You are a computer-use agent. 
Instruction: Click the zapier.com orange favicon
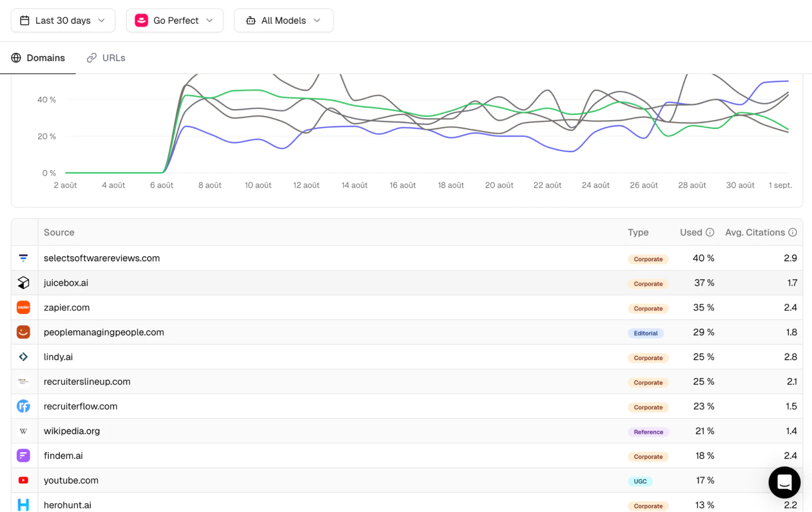tap(23, 308)
